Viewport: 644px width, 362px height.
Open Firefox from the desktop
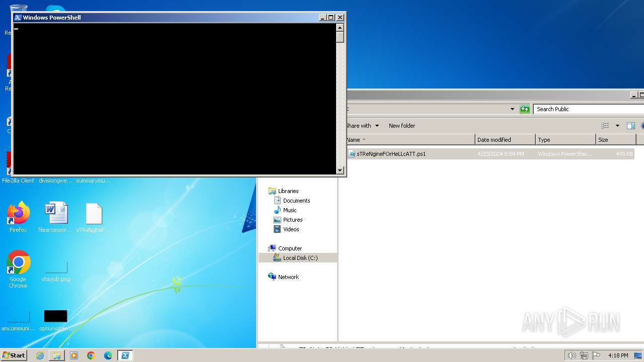click(18, 216)
